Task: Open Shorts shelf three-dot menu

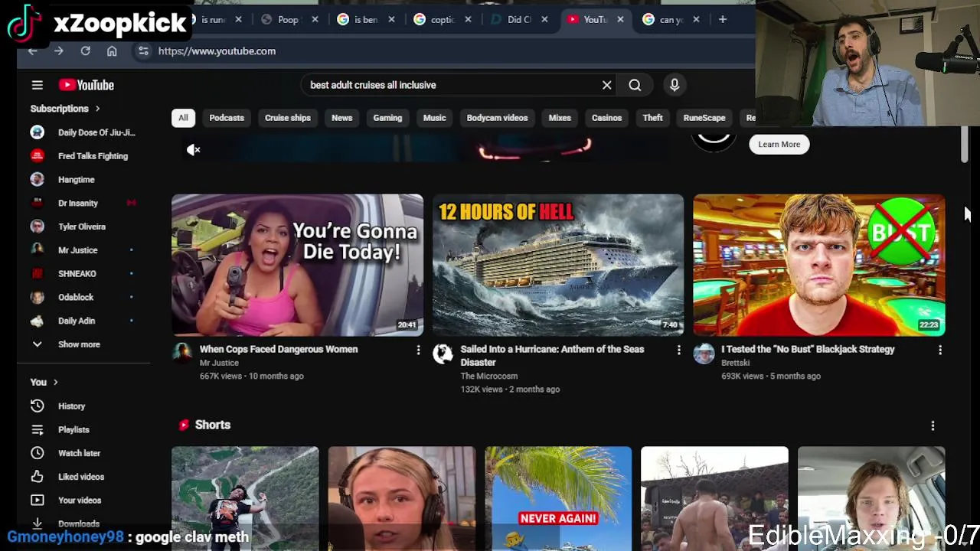Action: tap(933, 425)
